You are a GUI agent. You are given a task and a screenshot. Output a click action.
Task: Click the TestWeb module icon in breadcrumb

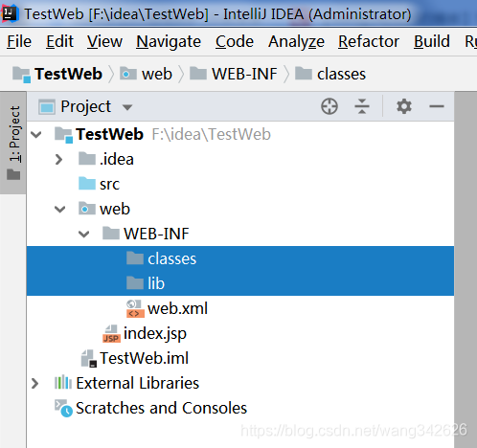tap(21, 75)
